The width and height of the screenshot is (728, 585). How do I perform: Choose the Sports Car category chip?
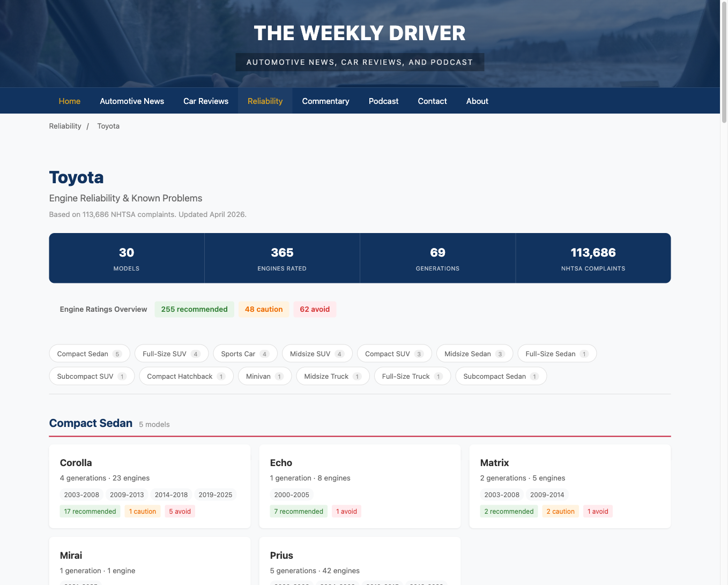[x=245, y=354]
